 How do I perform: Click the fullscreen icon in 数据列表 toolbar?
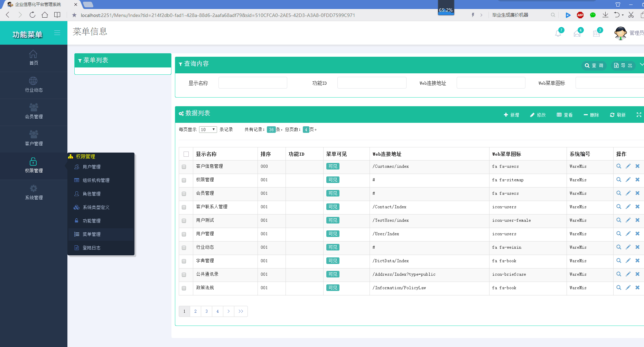[638, 115]
